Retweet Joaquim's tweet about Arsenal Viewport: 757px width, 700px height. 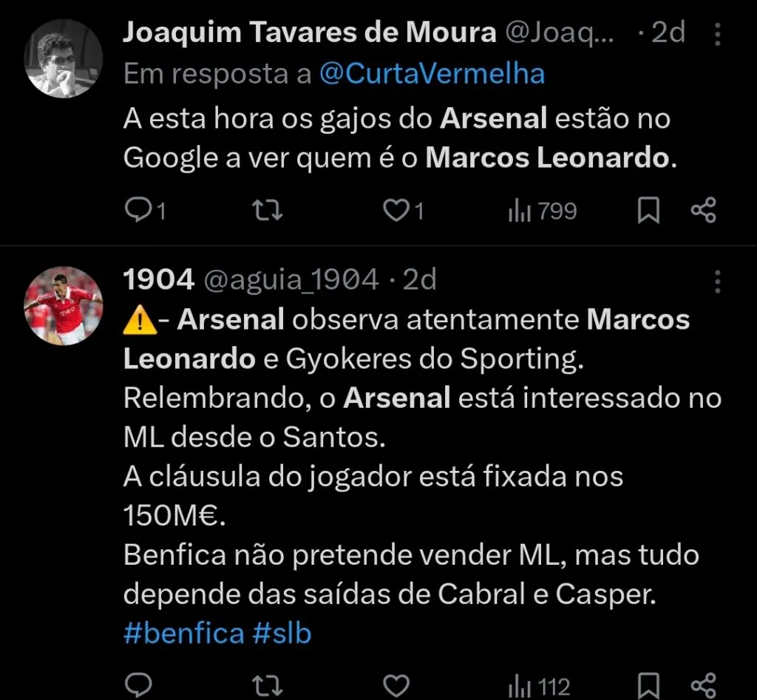coord(267,211)
